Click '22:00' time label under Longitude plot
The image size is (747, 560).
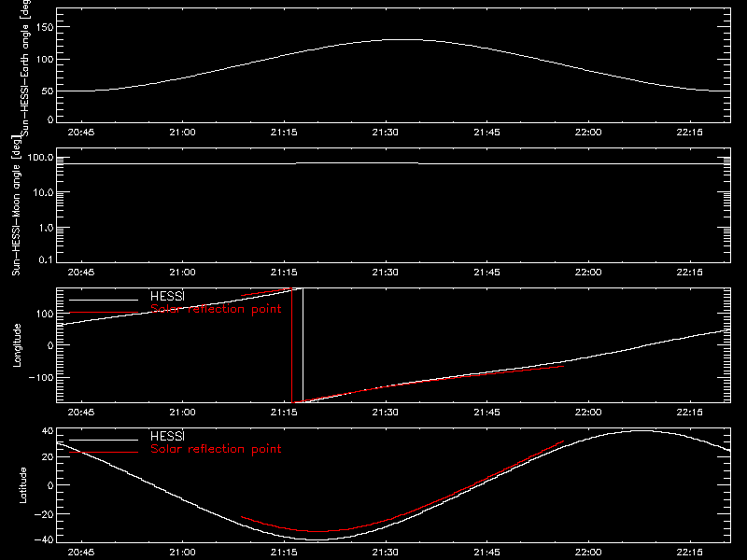pyautogui.click(x=588, y=413)
